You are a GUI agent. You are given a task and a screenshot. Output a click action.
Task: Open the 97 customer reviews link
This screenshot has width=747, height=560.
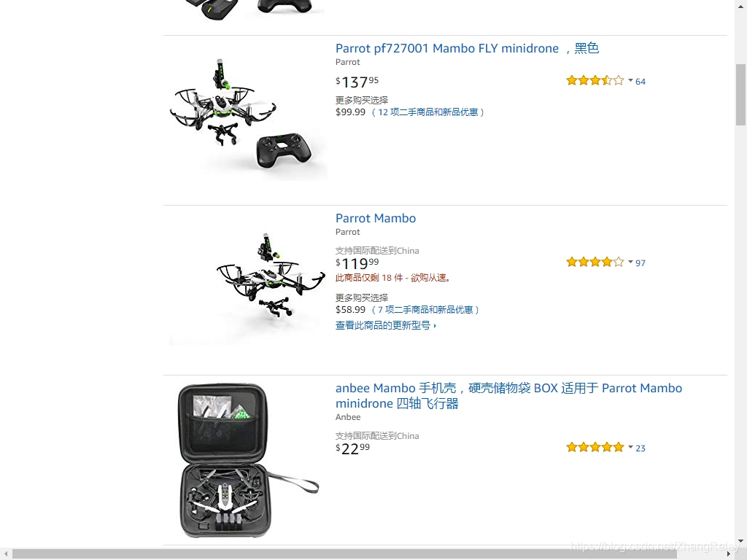[640, 262]
